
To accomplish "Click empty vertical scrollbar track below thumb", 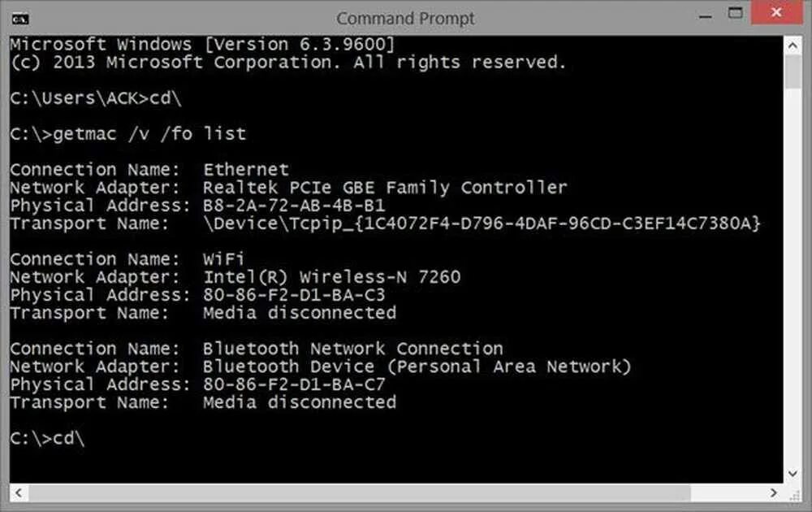I will tap(793, 284).
